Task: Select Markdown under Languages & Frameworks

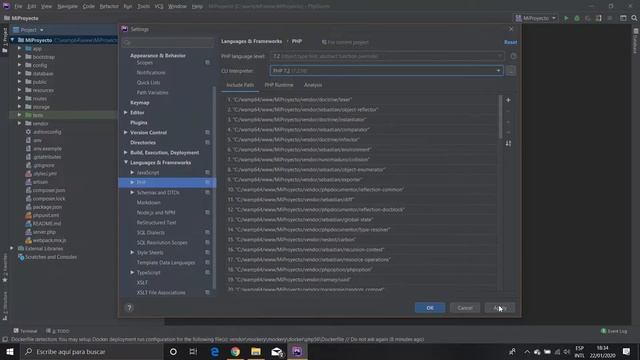Action: [149, 202]
